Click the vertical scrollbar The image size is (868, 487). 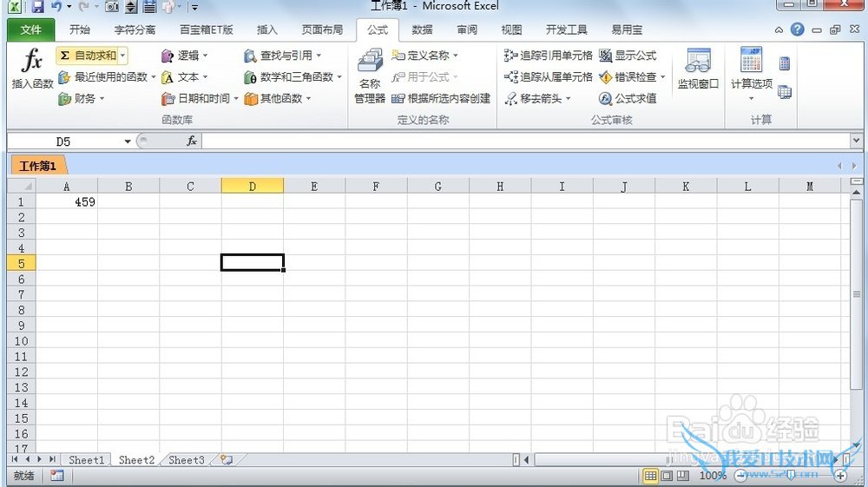pyautogui.click(x=857, y=293)
